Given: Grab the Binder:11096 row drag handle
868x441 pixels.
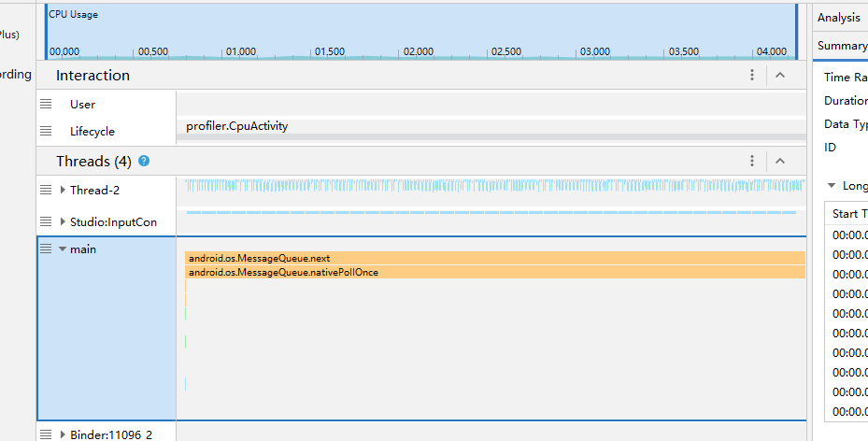Looking at the screenshot, I should (x=46, y=434).
